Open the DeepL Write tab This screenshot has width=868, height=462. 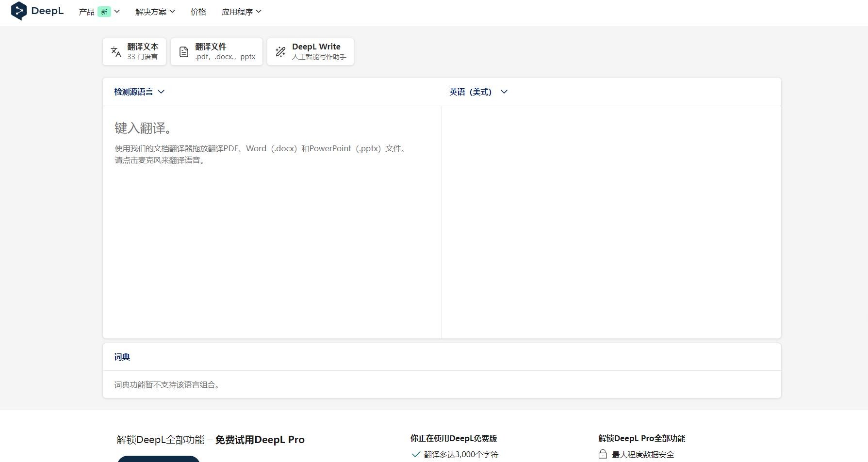[311, 51]
